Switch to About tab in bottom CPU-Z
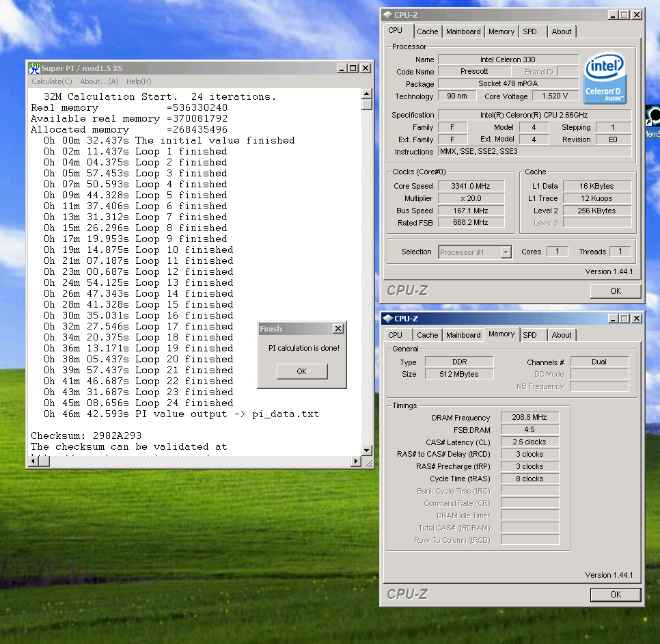Screen dimensions: 660x644 pyautogui.click(x=562, y=335)
